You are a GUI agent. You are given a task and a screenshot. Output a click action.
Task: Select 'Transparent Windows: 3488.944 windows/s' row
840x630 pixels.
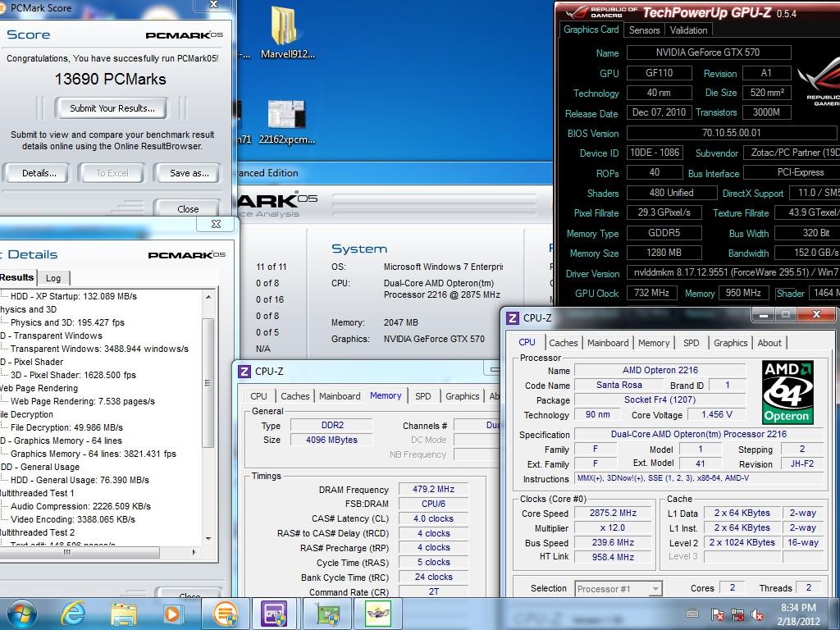99,349
